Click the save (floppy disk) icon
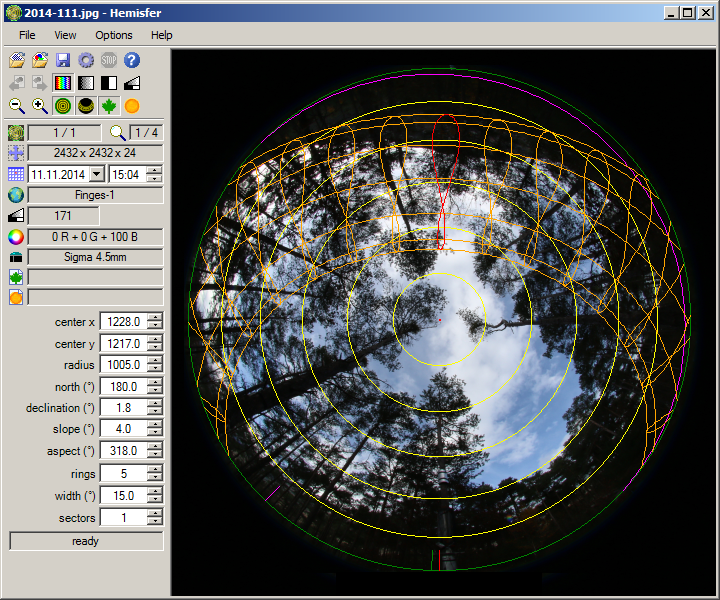Viewport: 720px width, 600px height. click(63, 61)
